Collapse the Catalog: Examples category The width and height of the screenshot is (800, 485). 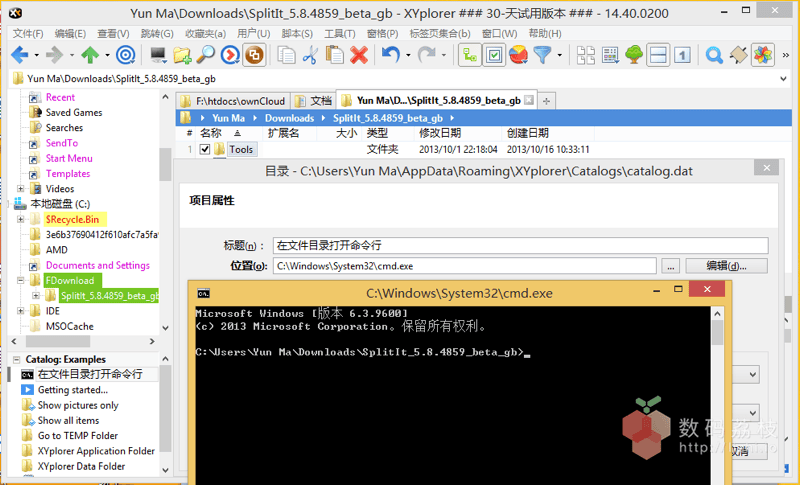16,360
